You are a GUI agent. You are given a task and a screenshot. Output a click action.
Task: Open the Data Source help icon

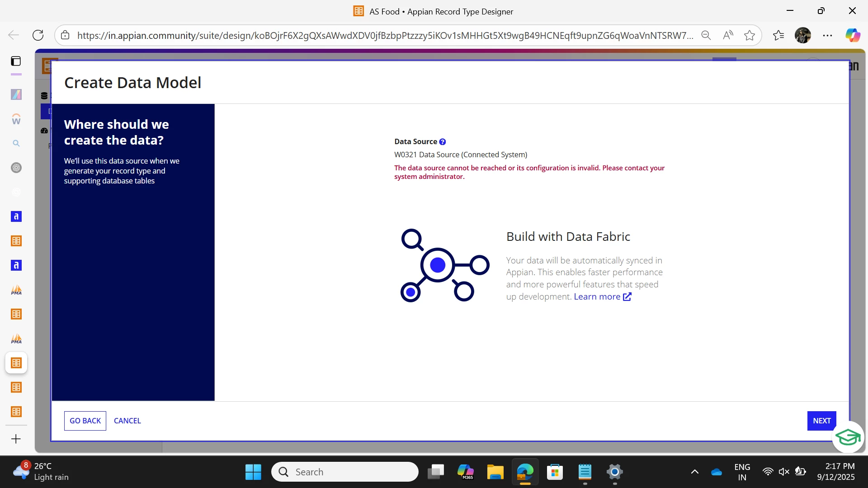443,142
